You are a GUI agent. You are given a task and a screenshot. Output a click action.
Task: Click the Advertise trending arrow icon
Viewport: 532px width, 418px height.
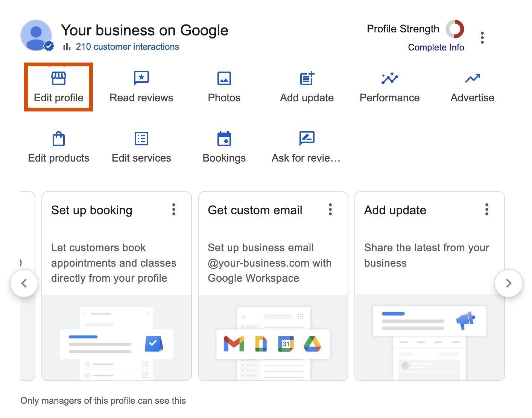[x=473, y=78]
